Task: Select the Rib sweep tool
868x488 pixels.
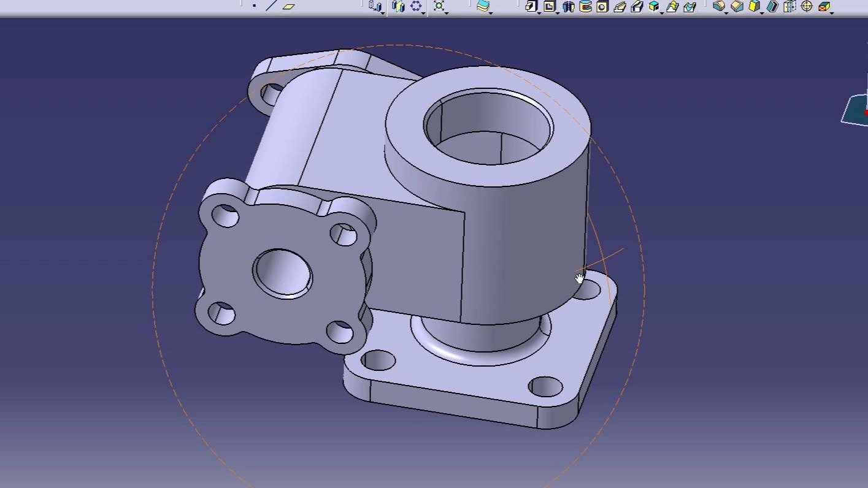Action: coord(620,6)
